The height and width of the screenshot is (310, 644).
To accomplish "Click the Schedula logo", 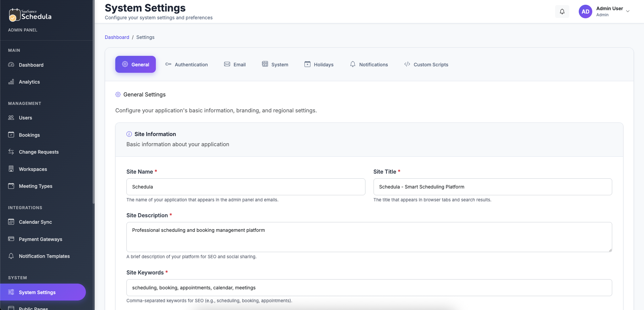I will (x=30, y=15).
